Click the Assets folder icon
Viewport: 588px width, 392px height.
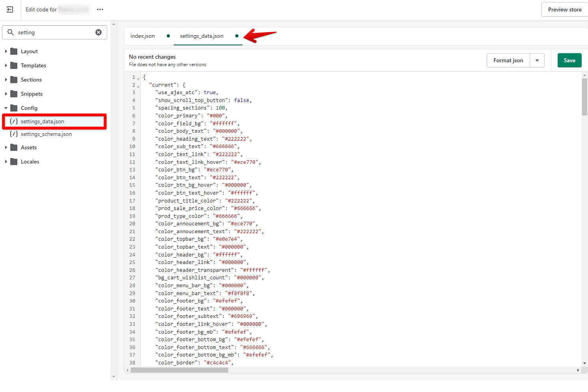[x=14, y=147]
